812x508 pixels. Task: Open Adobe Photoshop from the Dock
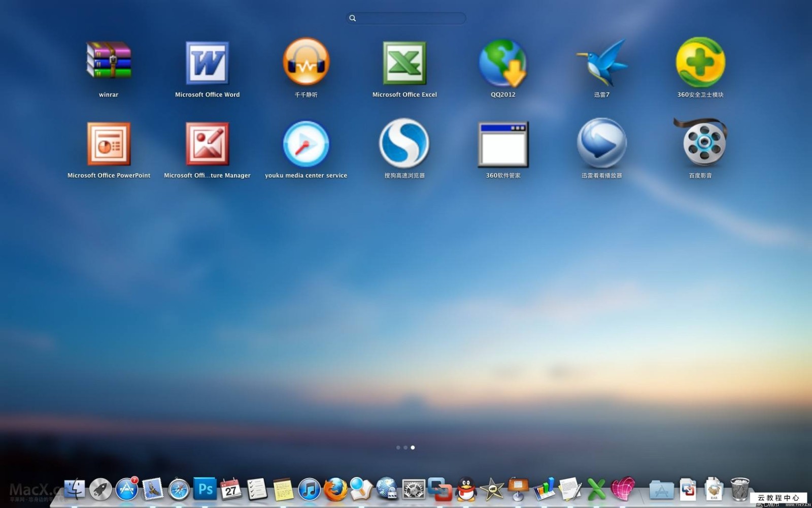205,490
